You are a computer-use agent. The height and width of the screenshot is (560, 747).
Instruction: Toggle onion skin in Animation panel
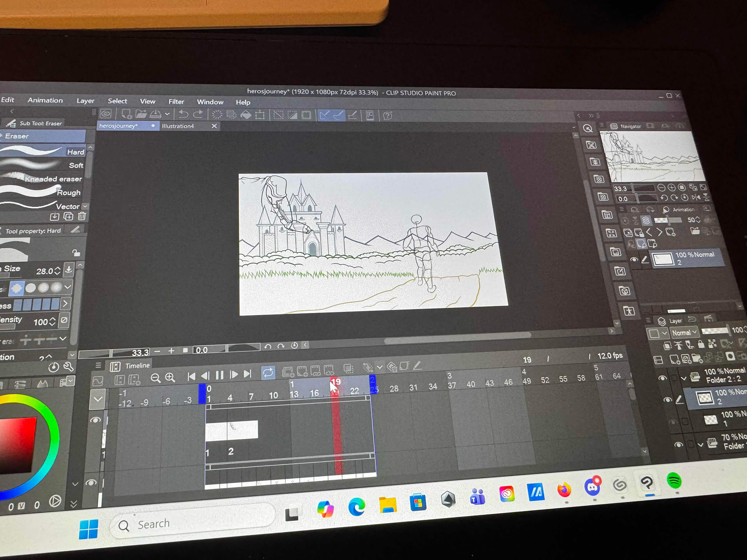(x=646, y=220)
